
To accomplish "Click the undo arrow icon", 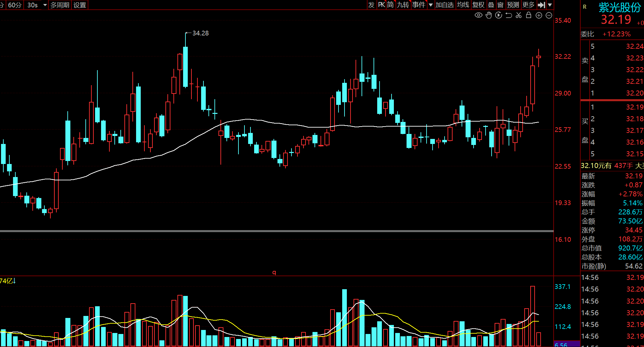I will [x=509, y=15].
